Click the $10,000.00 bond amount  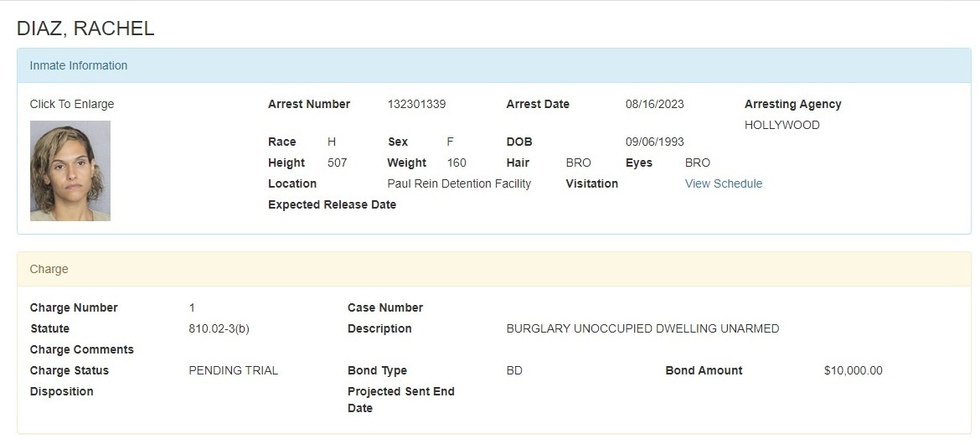pos(853,370)
